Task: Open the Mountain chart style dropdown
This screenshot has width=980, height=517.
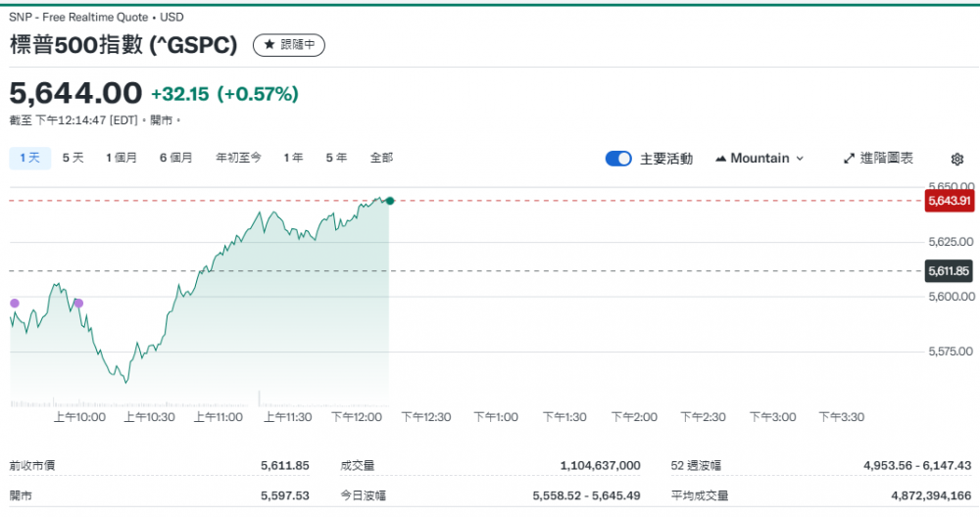Action: tap(759, 159)
